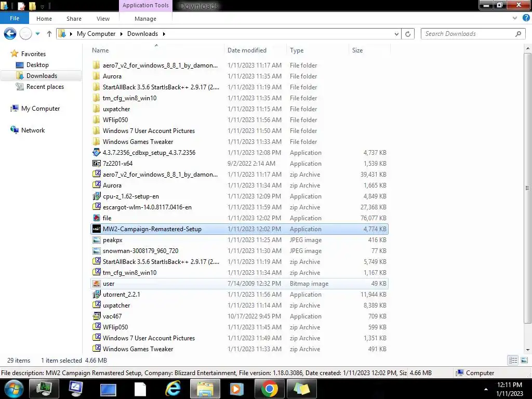The image size is (532, 399).
Task: Select the user bitmap image icon
Action: pos(96,283)
